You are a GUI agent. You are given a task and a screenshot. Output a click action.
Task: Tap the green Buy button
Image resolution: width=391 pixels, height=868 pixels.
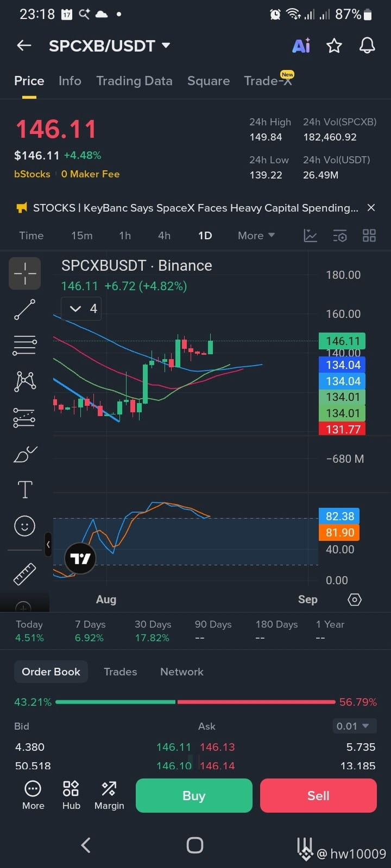(x=194, y=796)
